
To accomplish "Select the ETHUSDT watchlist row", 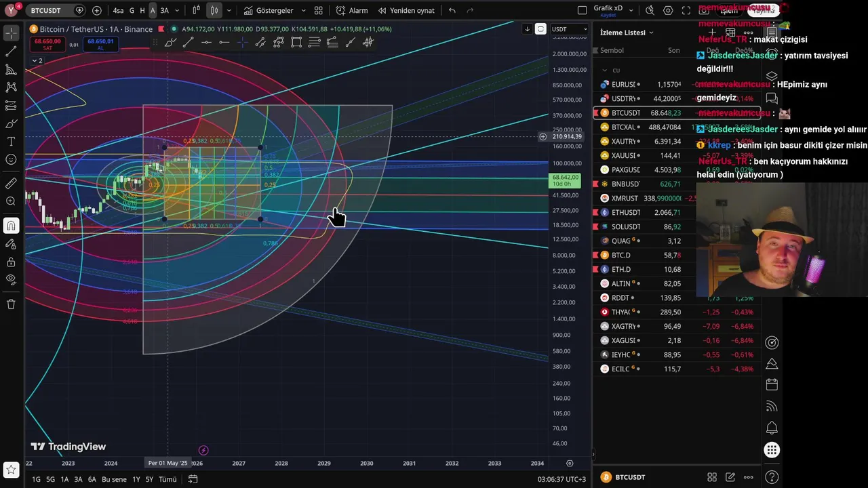I will pyautogui.click(x=678, y=212).
